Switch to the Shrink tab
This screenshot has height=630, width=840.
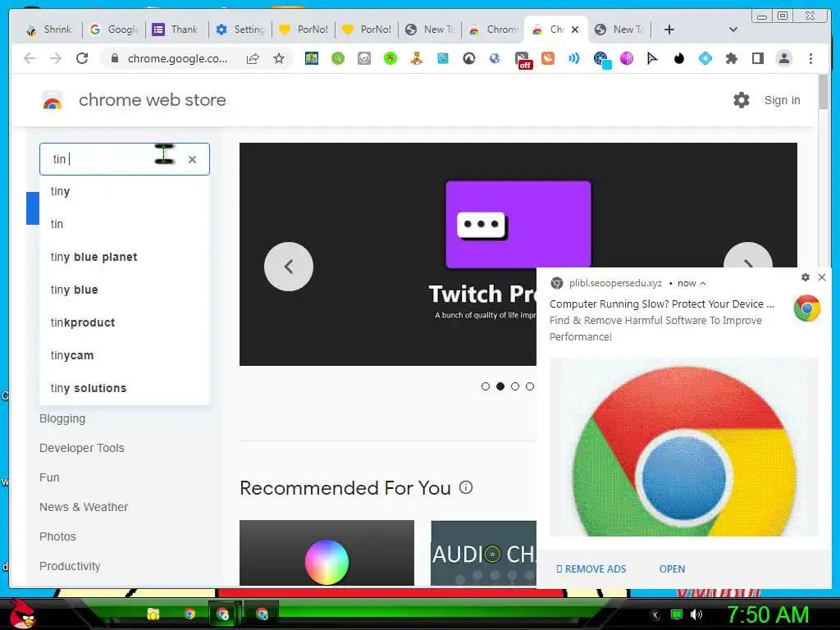(49, 30)
